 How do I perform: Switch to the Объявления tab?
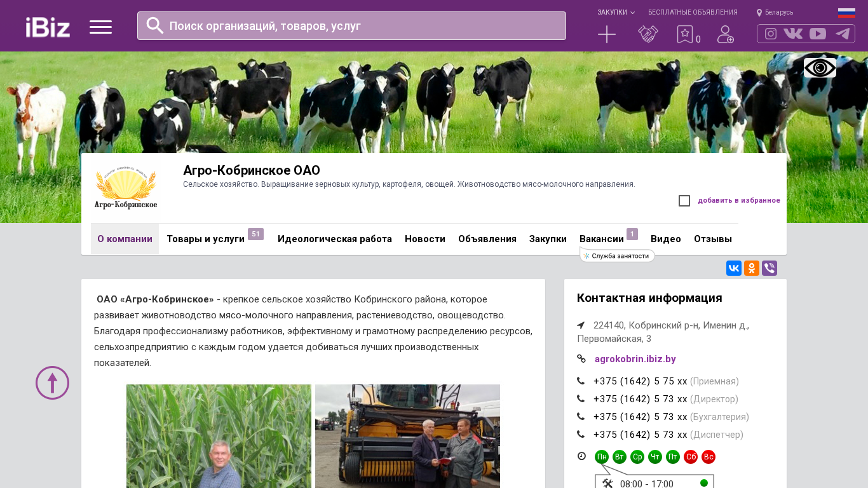pyautogui.click(x=487, y=239)
